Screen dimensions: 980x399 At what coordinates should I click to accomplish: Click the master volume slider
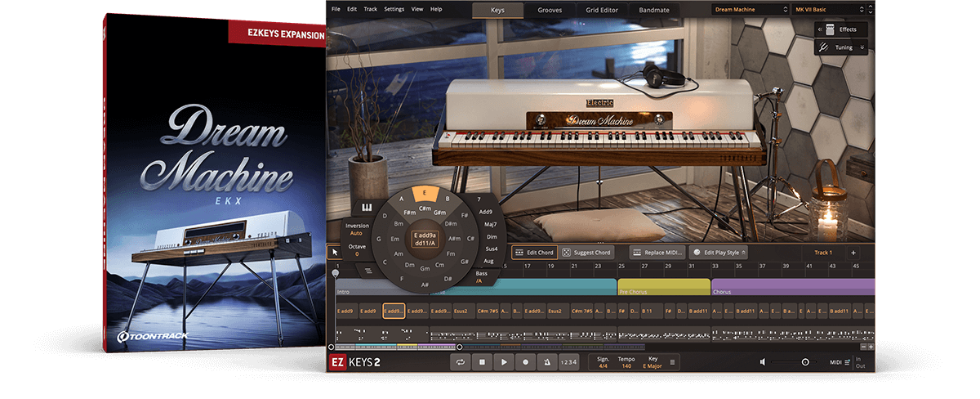click(804, 362)
